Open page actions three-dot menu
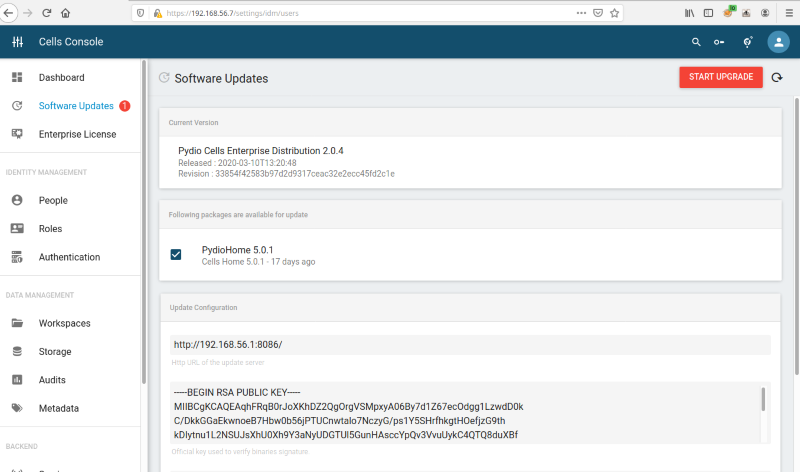The width and height of the screenshot is (800, 472). click(x=581, y=13)
